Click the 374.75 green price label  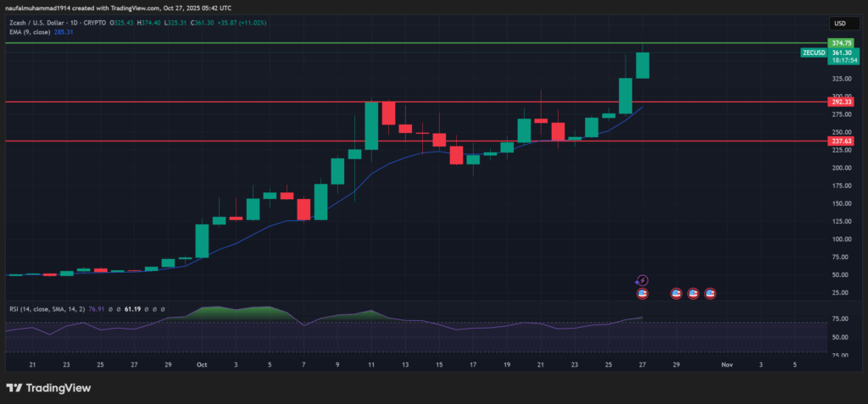point(841,42)
